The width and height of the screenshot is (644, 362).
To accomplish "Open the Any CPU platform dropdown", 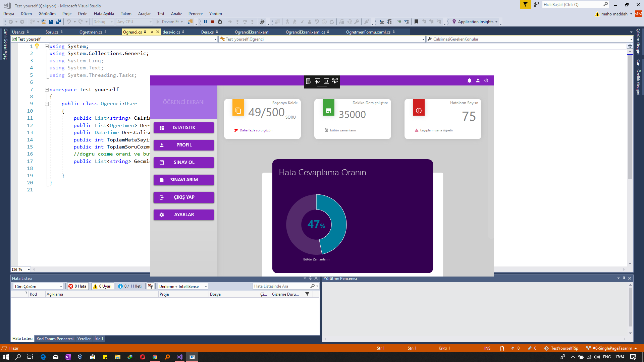I will [x=135, y=22].
